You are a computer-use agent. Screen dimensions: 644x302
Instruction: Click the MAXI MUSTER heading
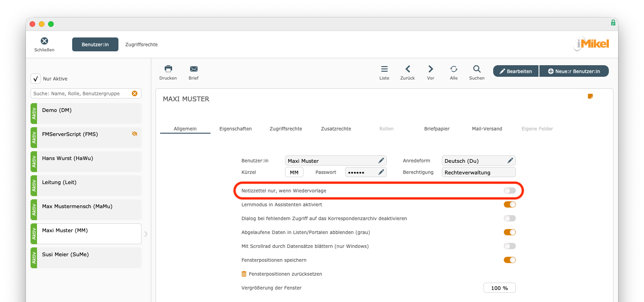click(x=186, y=99)
